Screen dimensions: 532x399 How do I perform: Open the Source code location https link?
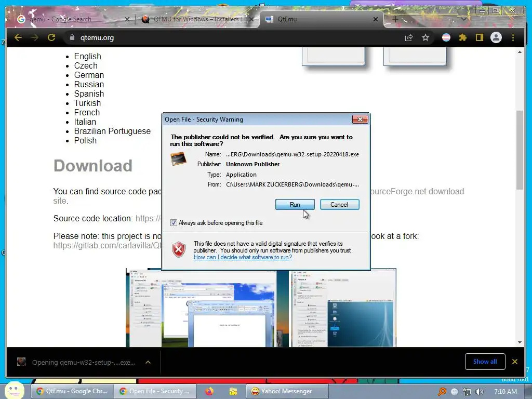(148, 218)
